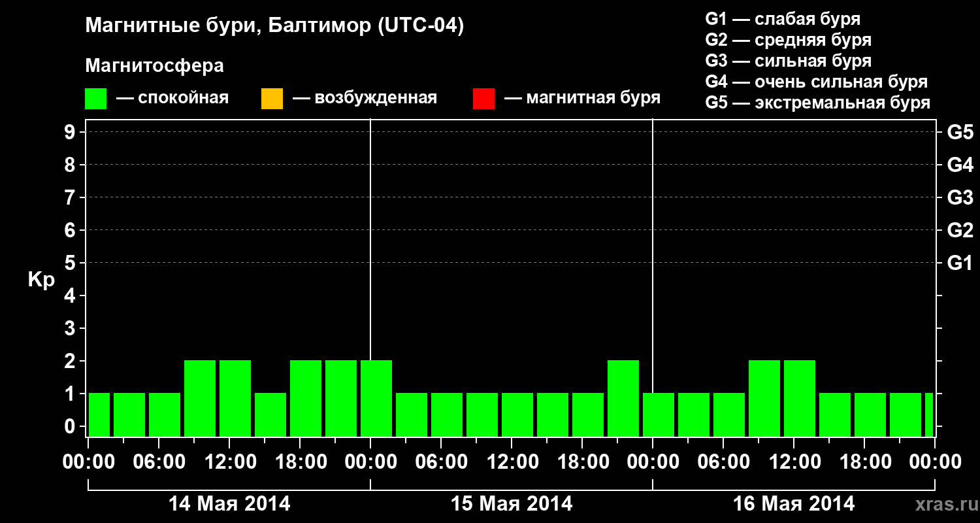Click the '12:00' label above 15 Мая
980x523 pixels.
click(x=512, y=462)
